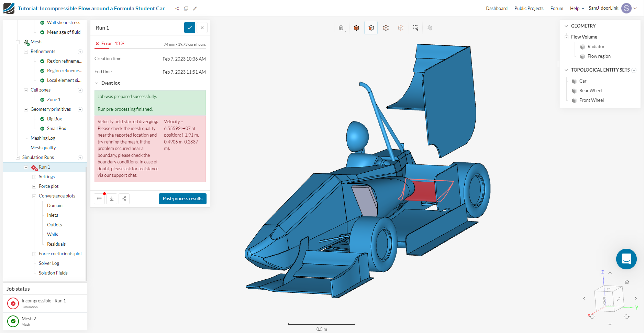Confirm Run 1 with the checkmark button

[x=189, y=28]
